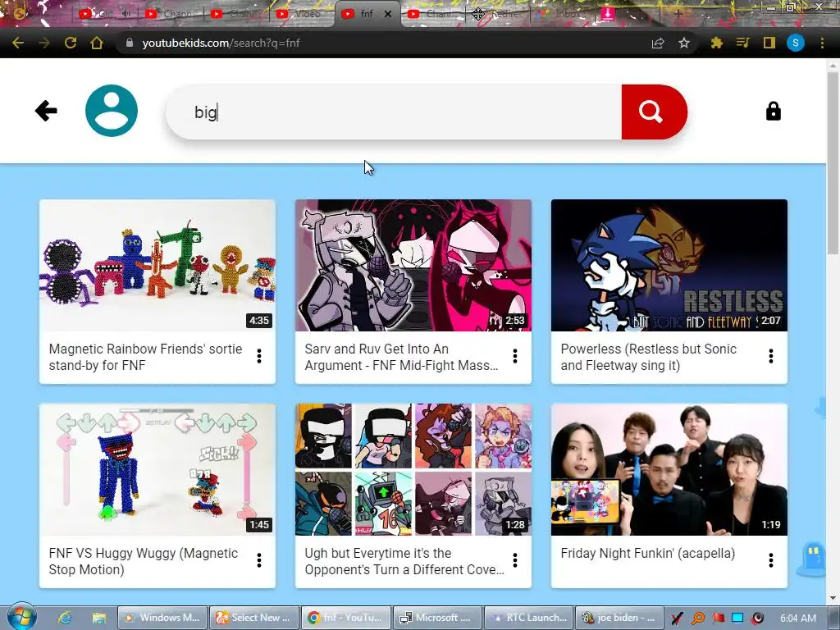This screenshot has height=630, width=840.
Task: Switch to joe biden taskbar window
Action: pos(620,618)
